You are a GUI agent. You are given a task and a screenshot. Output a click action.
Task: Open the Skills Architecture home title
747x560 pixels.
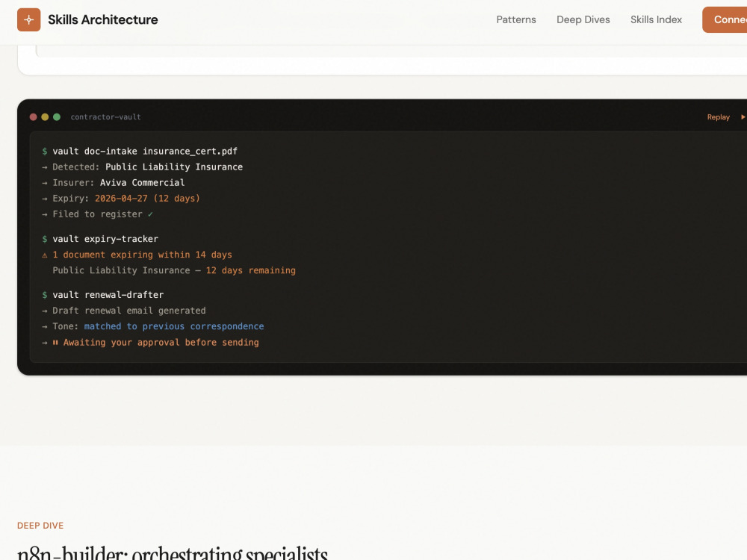click(102, 19)
